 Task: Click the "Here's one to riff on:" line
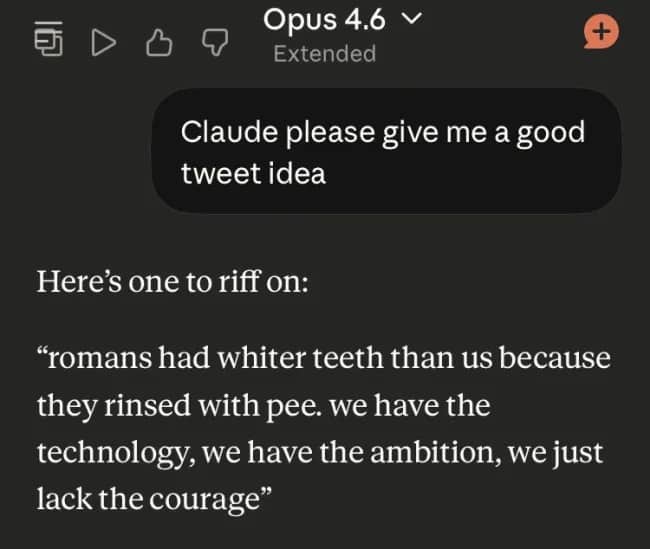coord(173,281)
